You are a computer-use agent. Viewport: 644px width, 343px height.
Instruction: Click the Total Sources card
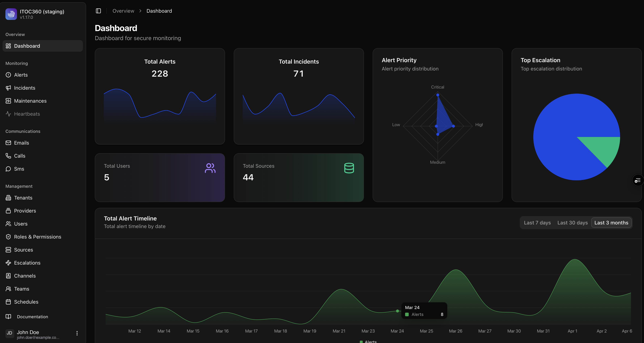(x=298, y=178)
